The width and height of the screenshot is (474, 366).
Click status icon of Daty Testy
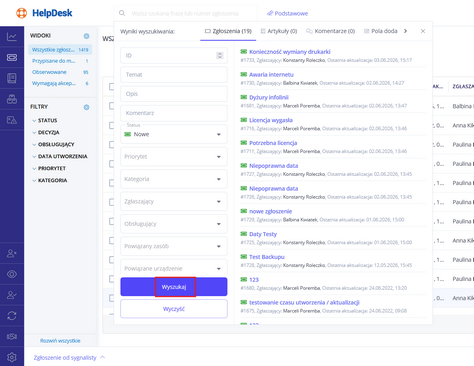[244, 234]
